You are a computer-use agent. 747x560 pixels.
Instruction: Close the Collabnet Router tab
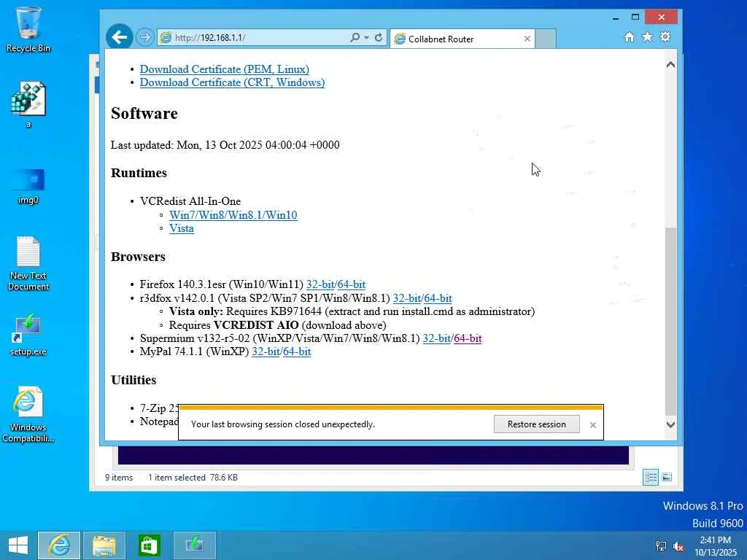527,39
